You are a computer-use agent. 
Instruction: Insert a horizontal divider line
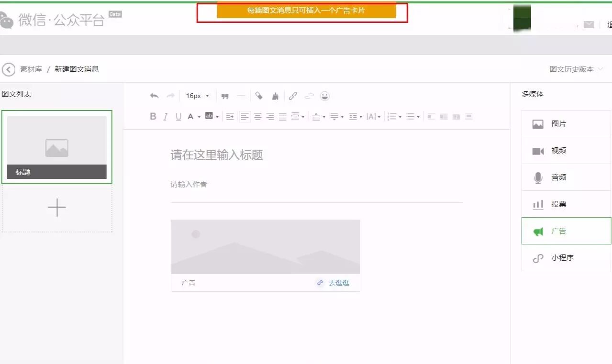(241, 96)
